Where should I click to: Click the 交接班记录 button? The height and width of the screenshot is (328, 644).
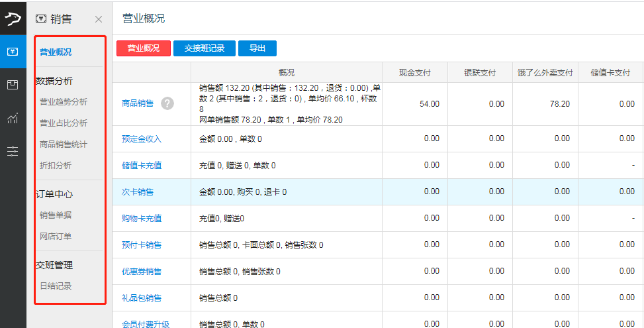click(204, 48)
